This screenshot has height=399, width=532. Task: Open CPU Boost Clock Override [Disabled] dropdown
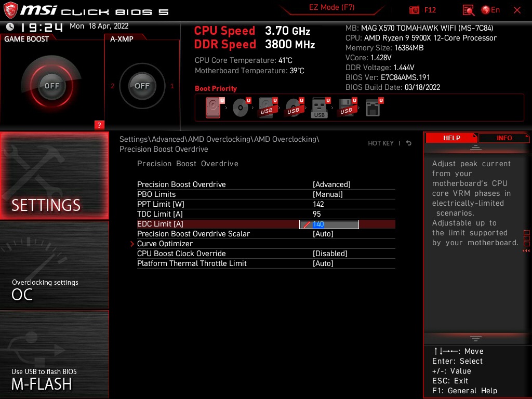coord(330,254)
